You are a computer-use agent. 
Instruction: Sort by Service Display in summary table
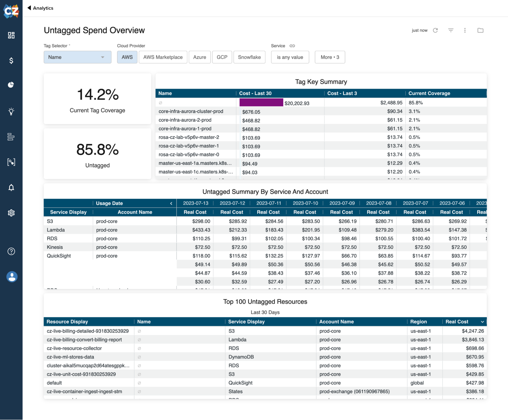(68, 212)
